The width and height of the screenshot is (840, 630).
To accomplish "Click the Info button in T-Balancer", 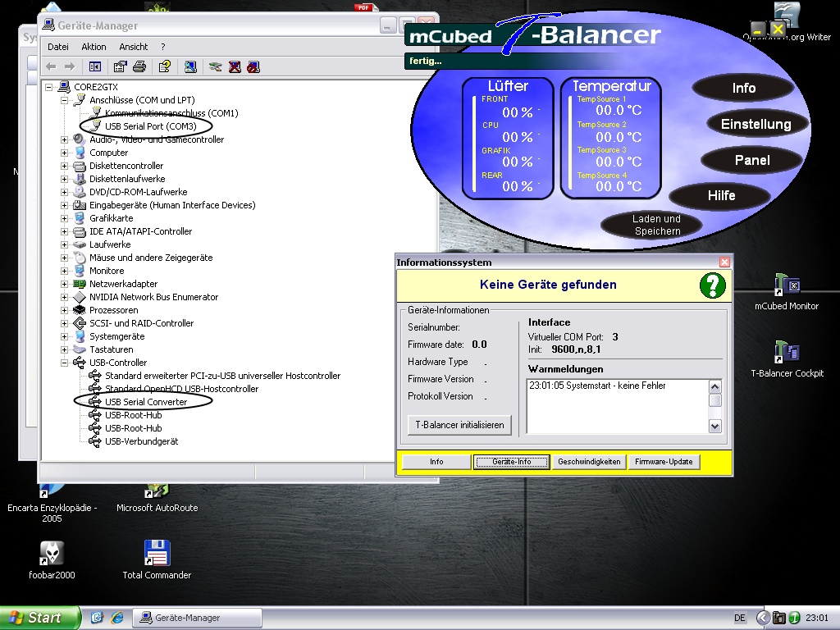I will click(x=743, y=88).
